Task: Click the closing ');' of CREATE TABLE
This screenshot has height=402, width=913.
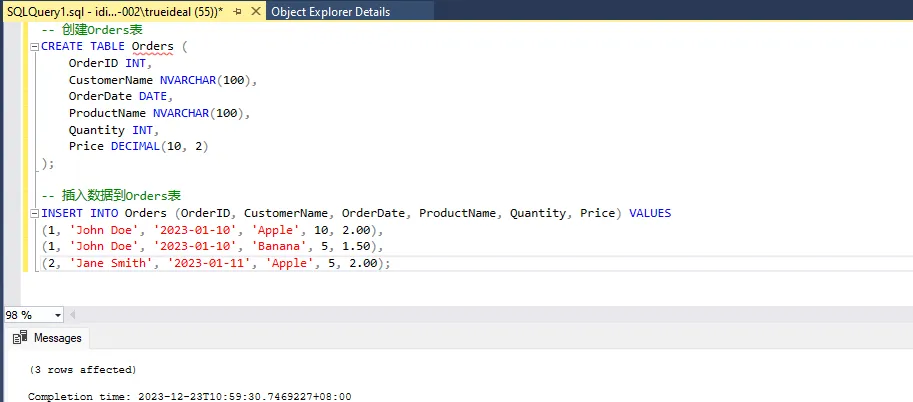Action: coord(47,164)
